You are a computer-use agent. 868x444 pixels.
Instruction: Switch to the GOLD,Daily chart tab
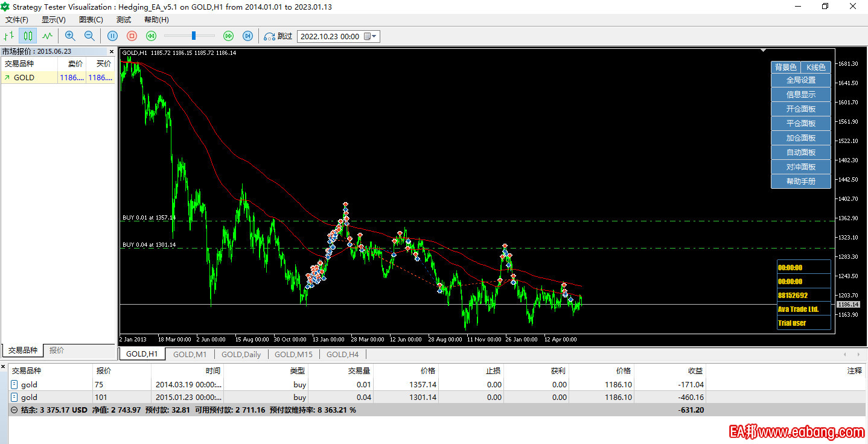(x=241, y=354)
